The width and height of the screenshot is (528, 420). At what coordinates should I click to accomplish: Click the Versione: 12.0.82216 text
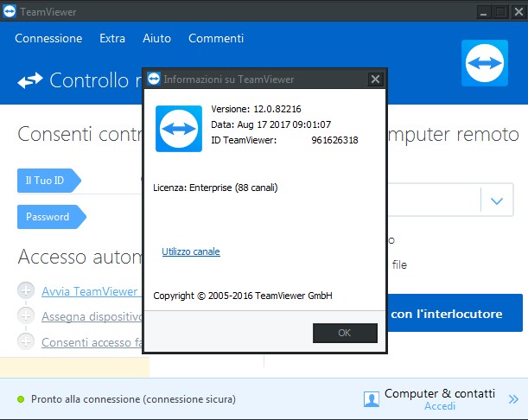click(256, 109)
